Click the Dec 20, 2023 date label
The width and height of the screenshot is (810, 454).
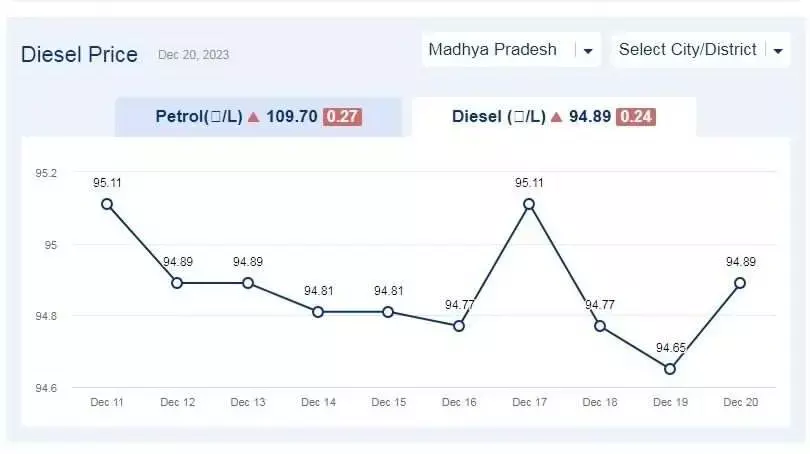(x=193, y=55)
